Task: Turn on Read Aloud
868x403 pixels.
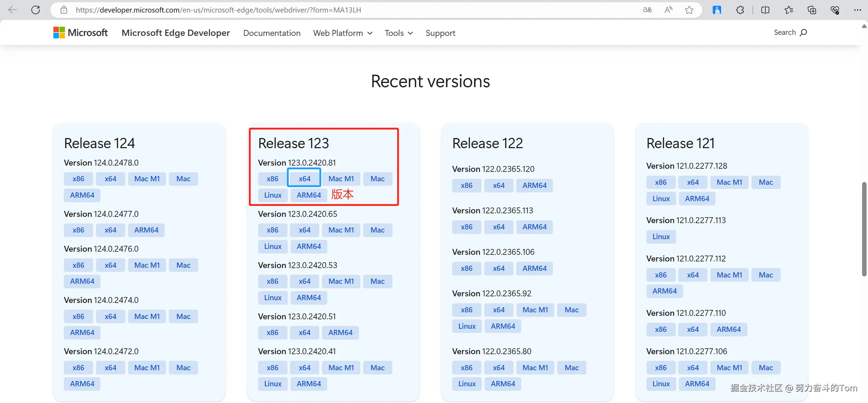Action: coord(668,10)
